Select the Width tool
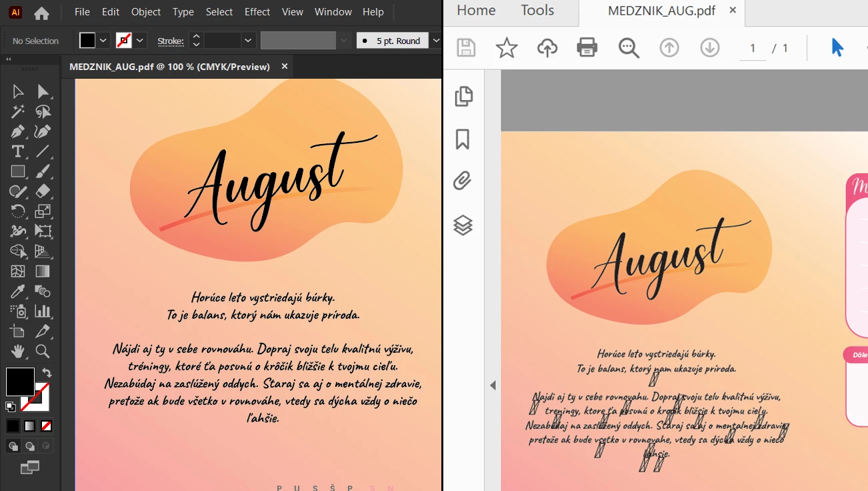This screenshot has height=491, width=868. coord(18,231)
